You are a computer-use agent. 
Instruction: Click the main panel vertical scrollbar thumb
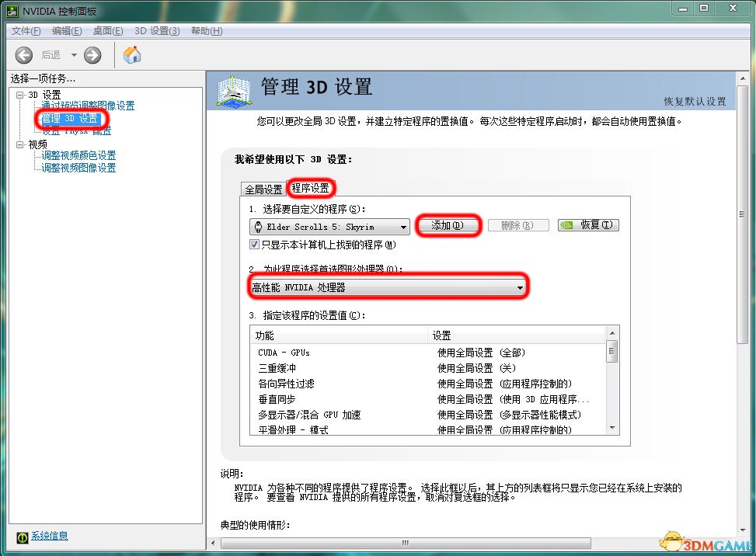click(x=743, y=215)
